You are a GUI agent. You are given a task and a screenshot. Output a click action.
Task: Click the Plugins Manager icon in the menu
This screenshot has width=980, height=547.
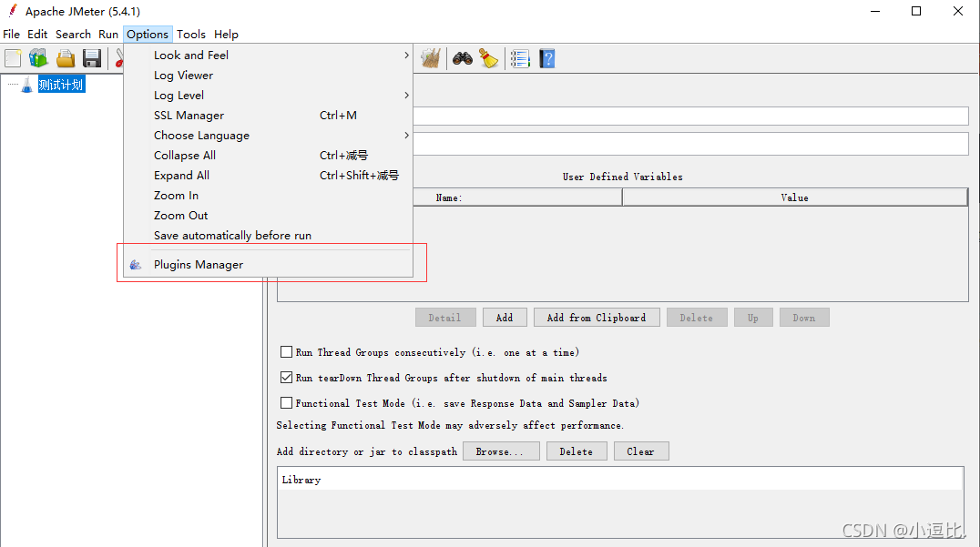pyautogui.click(x=135, y=265)
